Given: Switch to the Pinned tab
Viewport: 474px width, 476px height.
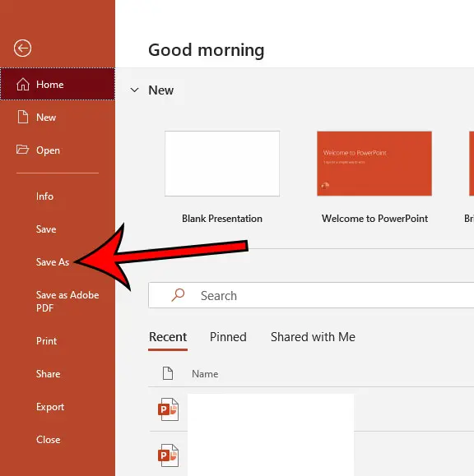Looking at the screenshot, I should [228, 337].
